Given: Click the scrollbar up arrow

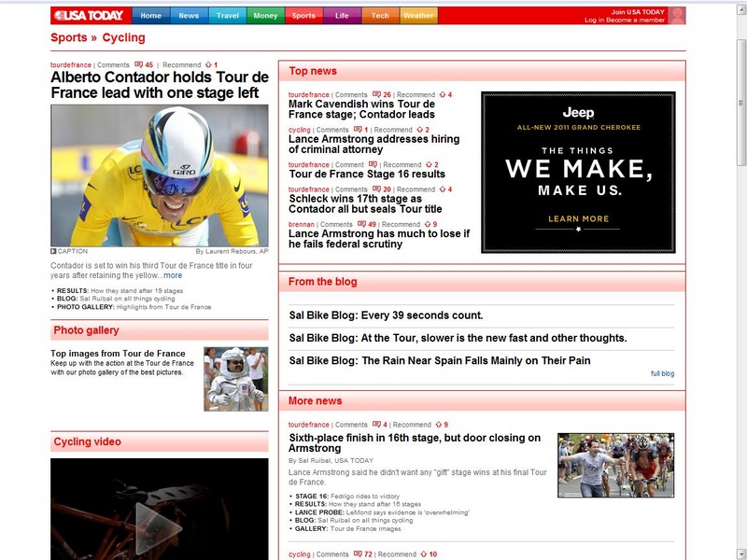Looking at the screenshot, I should pyautogui.click(x=740, y=8).
